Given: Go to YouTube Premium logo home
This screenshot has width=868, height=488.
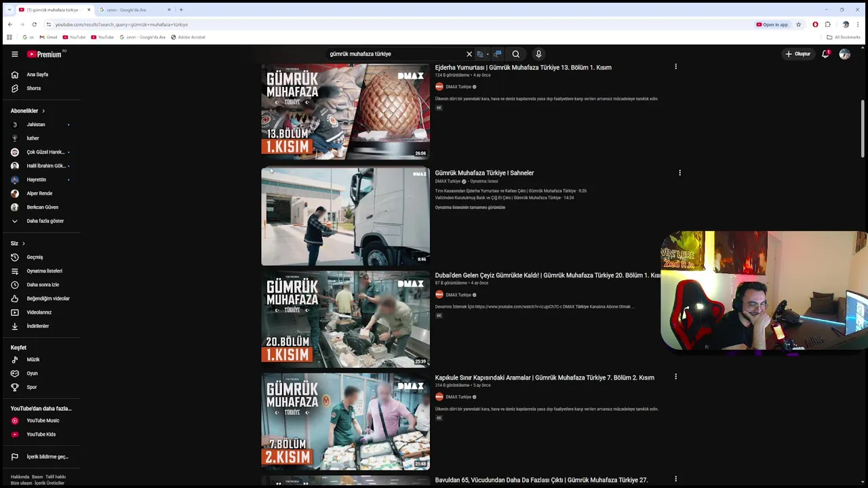Looking at the screenshot, I should (x=45, y=54).
